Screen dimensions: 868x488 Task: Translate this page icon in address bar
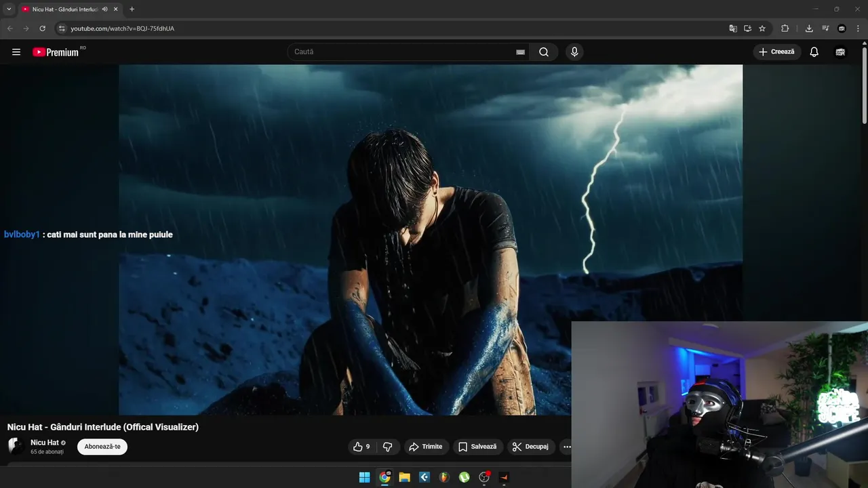[733, 28]
